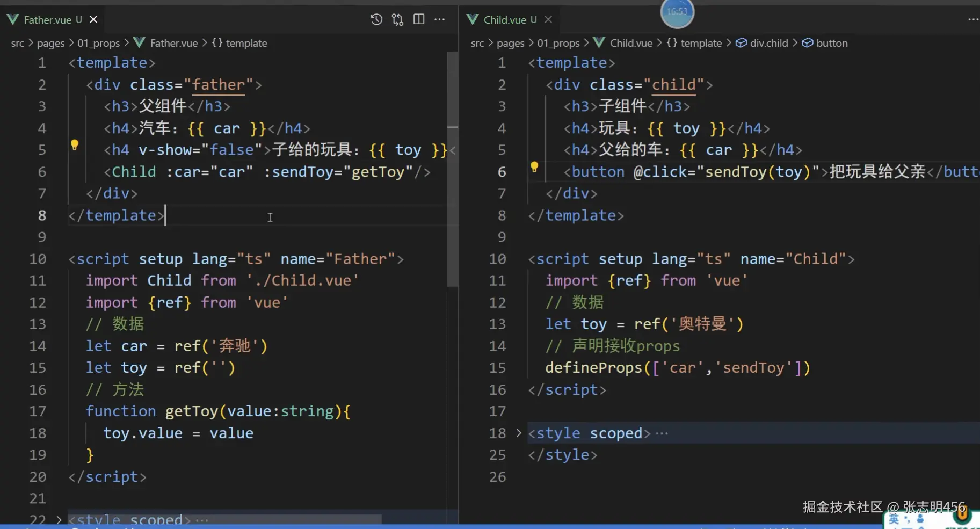Open the pages breadcrumb in Father.vue editor
This screenshot has width=980, height=529.
(x=51, y=43)
